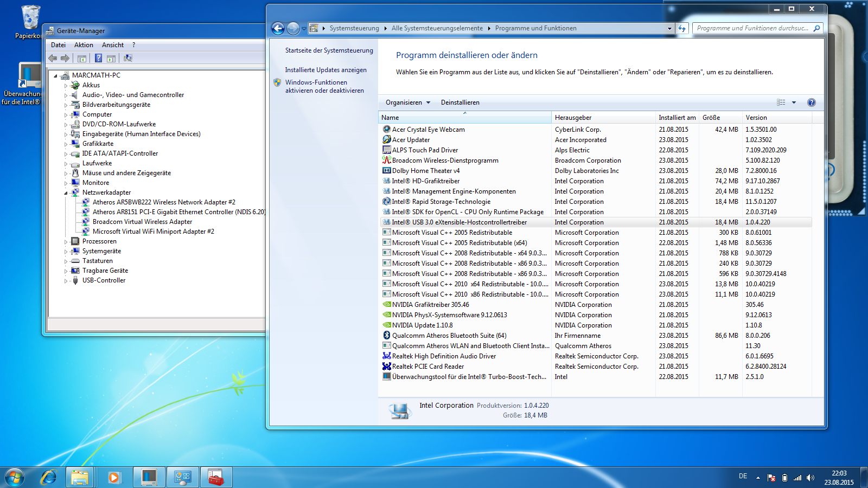Screen dimensions: 868x488
Task: Click the clock showing 22:03 in taskbar
Action: (x=839, y=473)
